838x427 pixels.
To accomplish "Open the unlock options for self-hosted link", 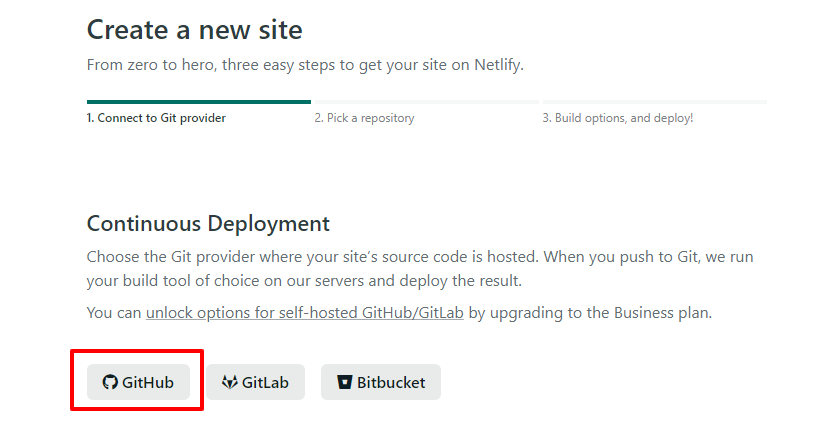I will point(304,312).
